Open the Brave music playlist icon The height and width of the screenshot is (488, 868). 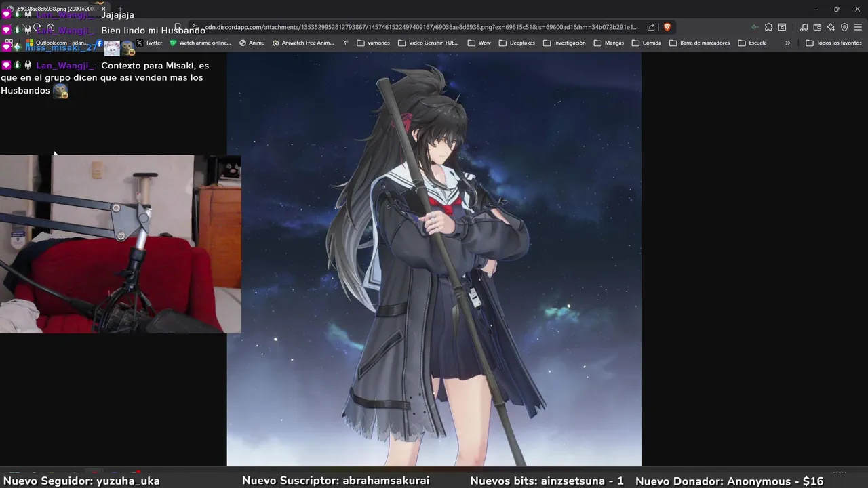pos(804,27)
